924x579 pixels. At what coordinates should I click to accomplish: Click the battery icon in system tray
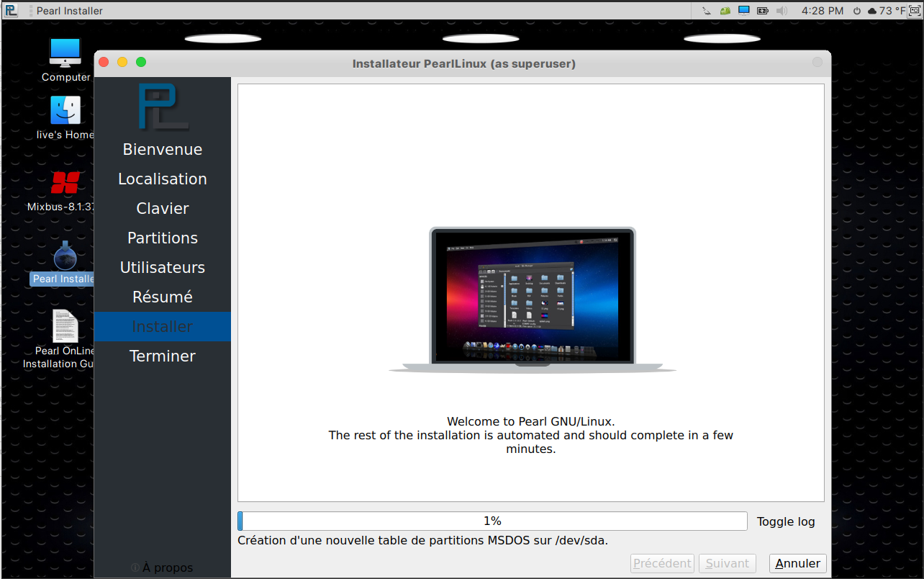click(762, 11)
